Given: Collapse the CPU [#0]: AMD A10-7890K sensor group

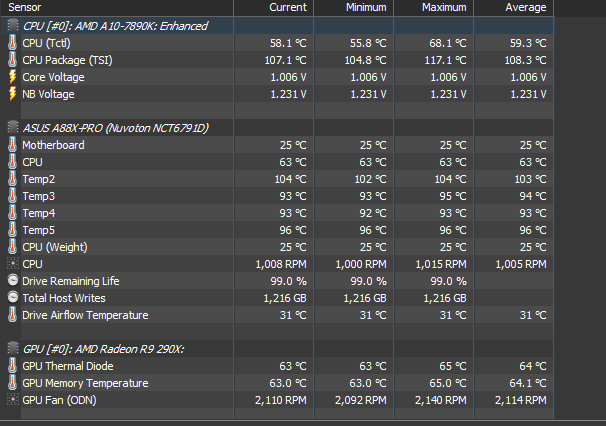Looking at the screenshot, I should coord(13,26).
